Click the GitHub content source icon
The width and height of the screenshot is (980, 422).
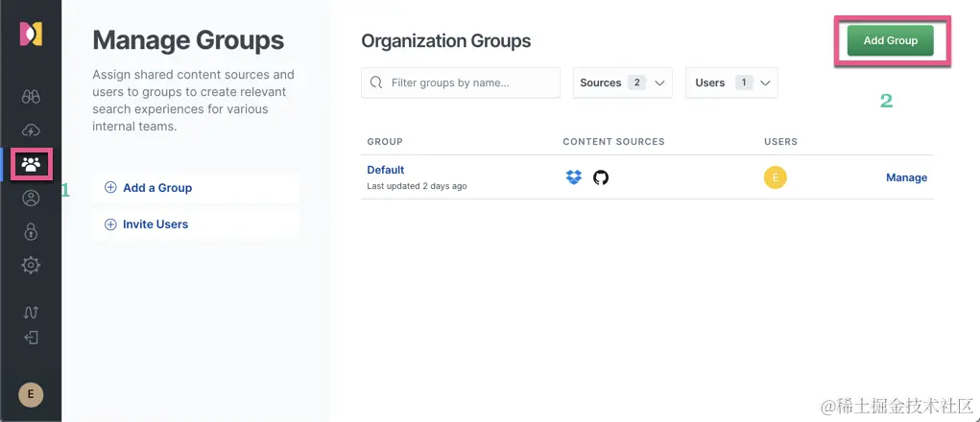[601, 177]
